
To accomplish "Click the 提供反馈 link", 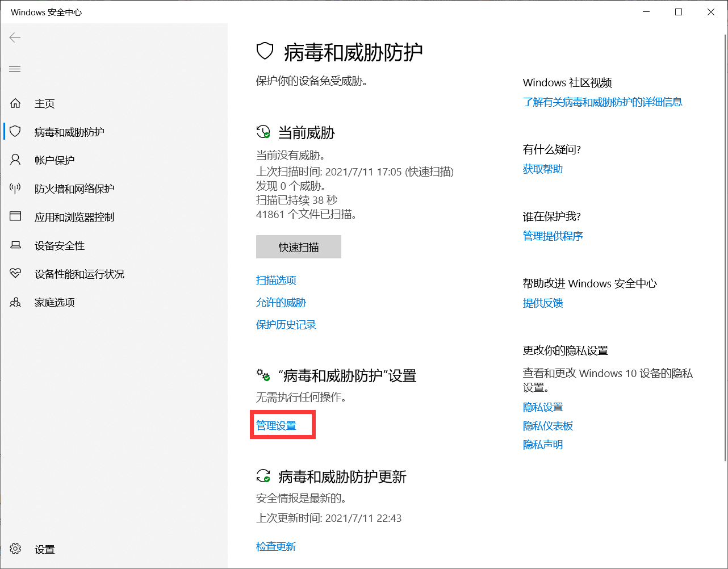I will (x=543, y=303).
